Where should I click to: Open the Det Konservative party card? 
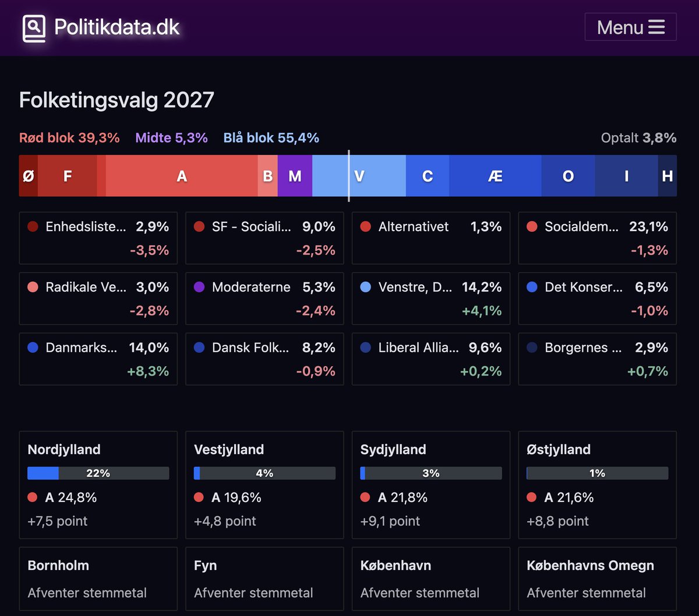click(598, 299)
